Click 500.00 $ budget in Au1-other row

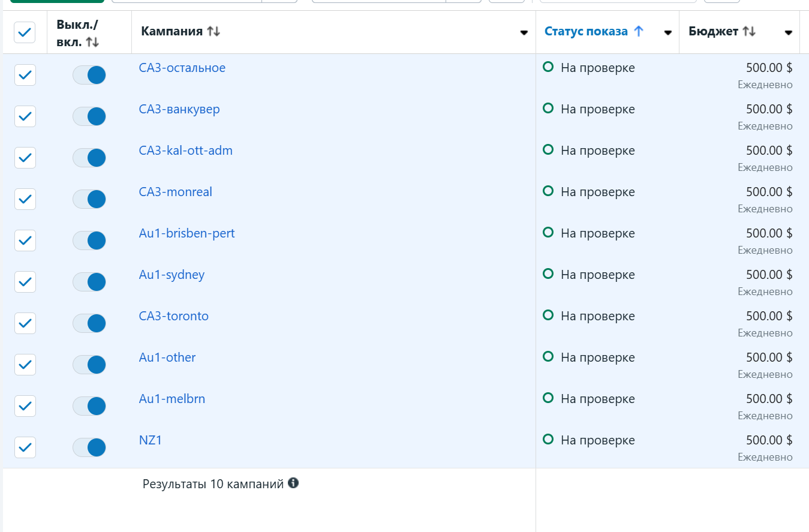(769, 357)
